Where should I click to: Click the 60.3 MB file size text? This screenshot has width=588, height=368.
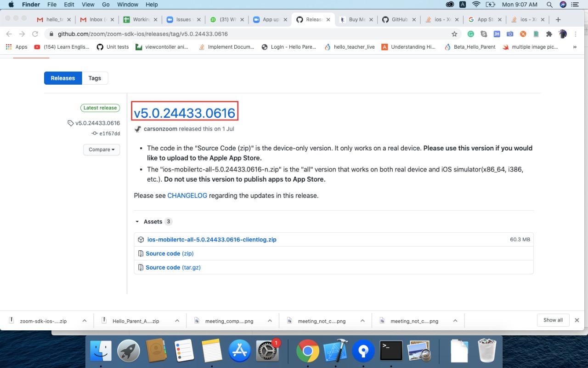[520, 240]
